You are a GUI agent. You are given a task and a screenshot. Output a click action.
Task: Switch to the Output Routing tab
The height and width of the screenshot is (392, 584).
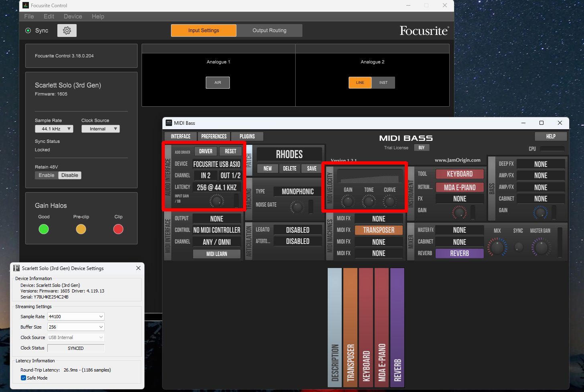coord(270,30)
